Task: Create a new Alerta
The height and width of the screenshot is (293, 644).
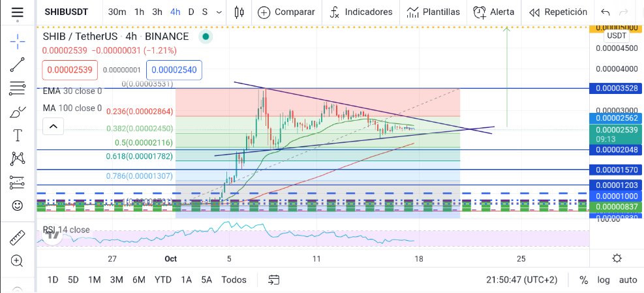Action: point(494,12)
